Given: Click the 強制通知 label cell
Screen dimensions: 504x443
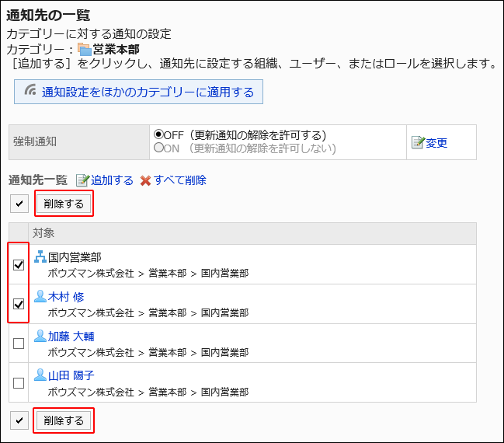Looking at the screenshot, I should [79, 142].
